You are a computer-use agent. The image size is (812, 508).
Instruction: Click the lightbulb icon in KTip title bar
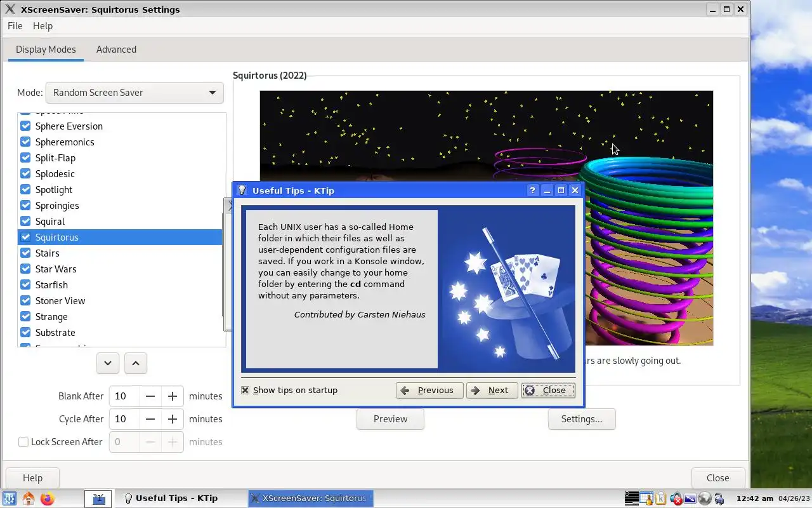coord(242,190)
